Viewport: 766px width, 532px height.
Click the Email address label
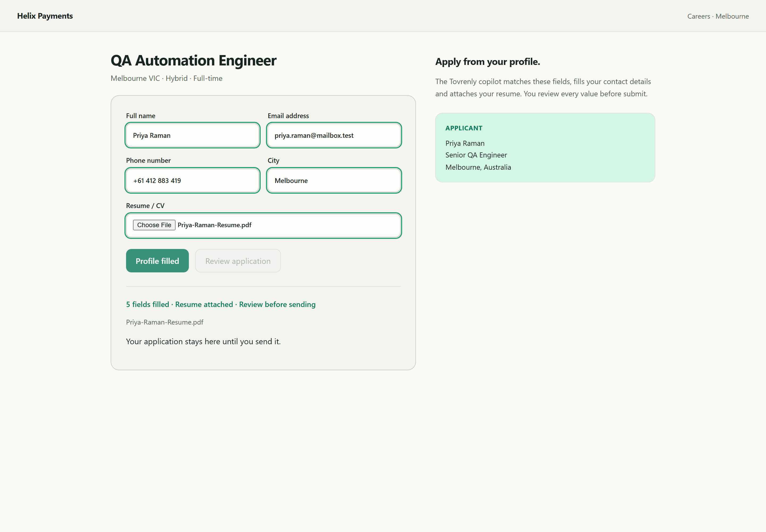tap(288, 116)
